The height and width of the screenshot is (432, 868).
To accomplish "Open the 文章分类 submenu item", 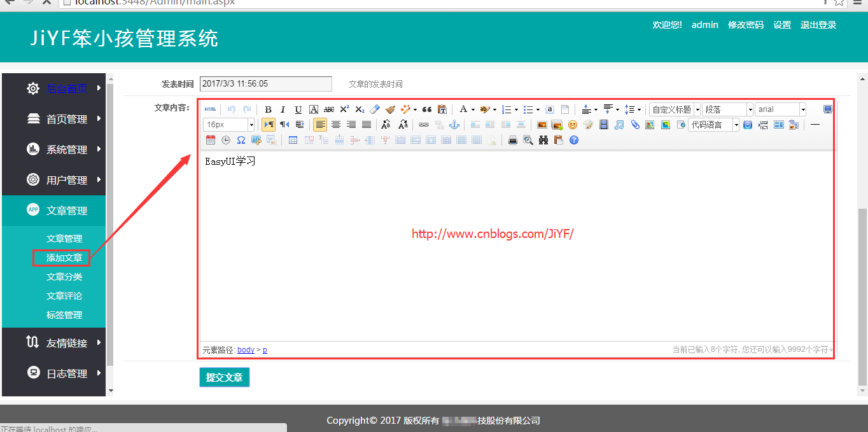I will [x=64, y=277].
